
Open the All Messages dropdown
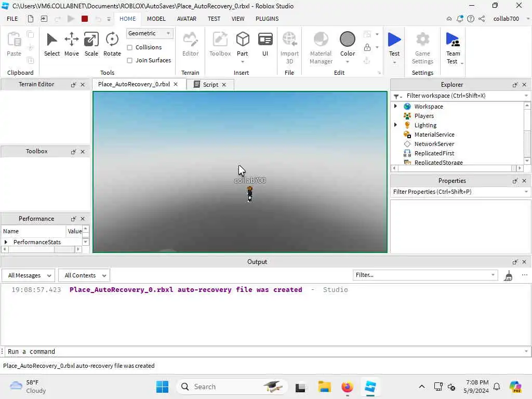29,275
